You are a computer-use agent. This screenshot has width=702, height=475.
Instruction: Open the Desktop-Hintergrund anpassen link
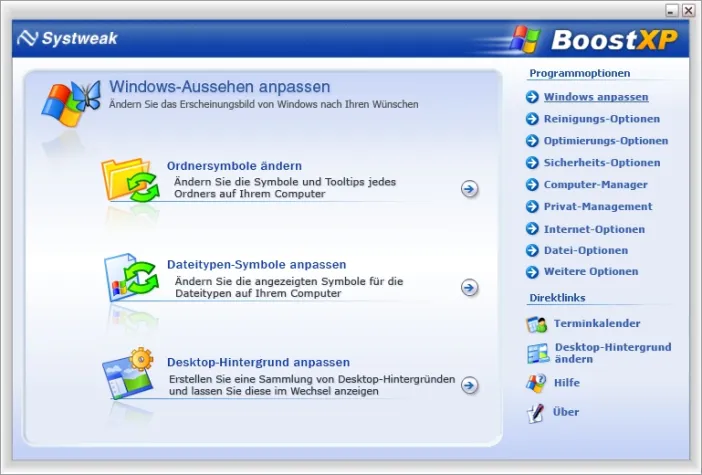click(258, 362)
